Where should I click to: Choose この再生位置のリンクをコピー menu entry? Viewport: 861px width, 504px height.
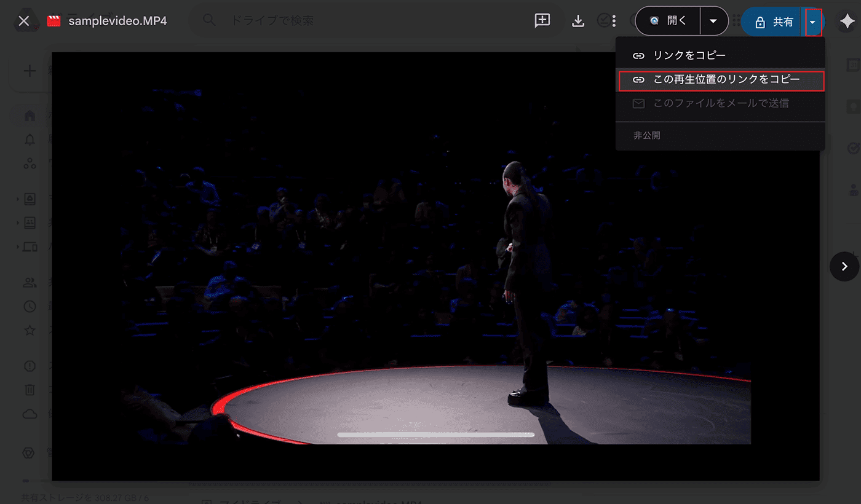tap(721, 80)
